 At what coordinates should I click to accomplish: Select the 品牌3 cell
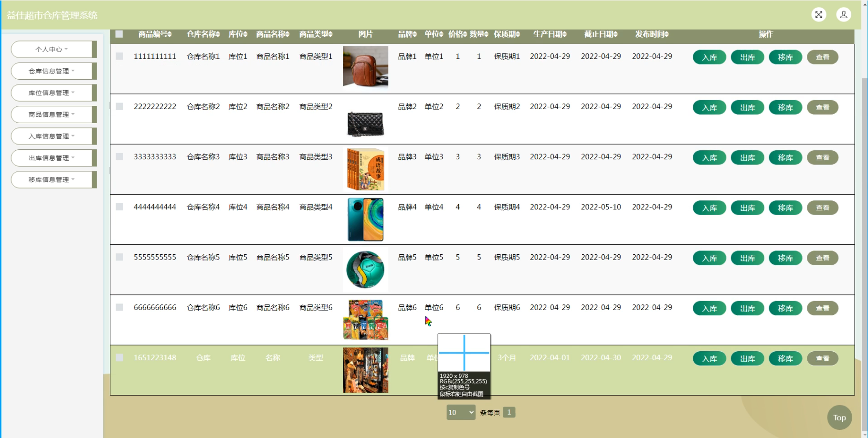coord(407,156)
